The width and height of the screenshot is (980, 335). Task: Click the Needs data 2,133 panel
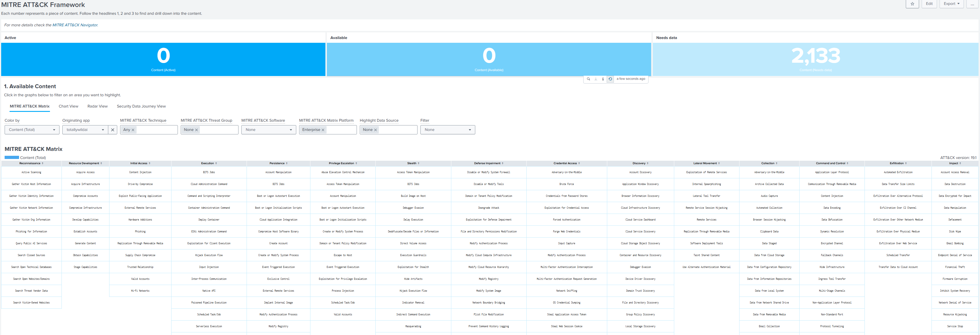[815, 59]
